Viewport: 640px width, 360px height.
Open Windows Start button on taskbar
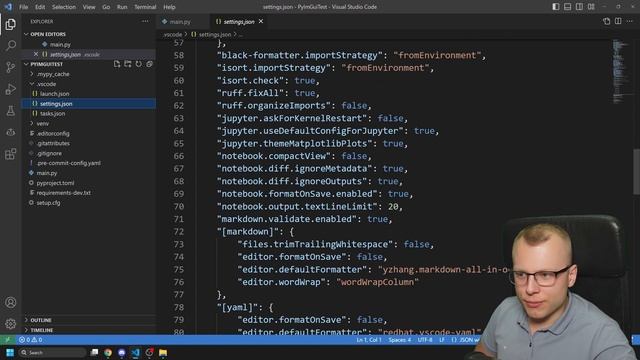[x=10, y=352]
